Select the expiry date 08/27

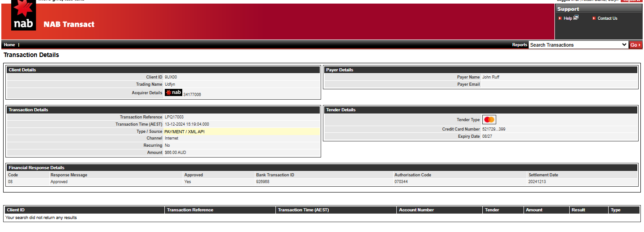pos(487,136)
